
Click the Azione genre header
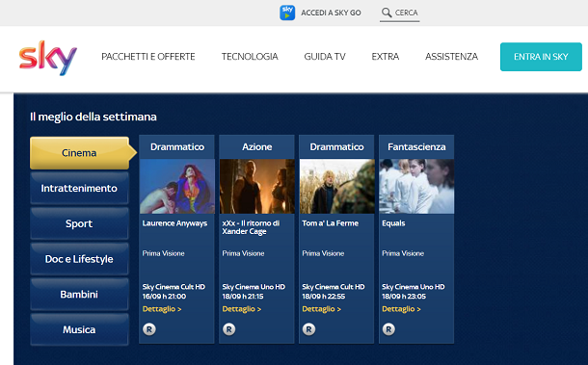256,147
